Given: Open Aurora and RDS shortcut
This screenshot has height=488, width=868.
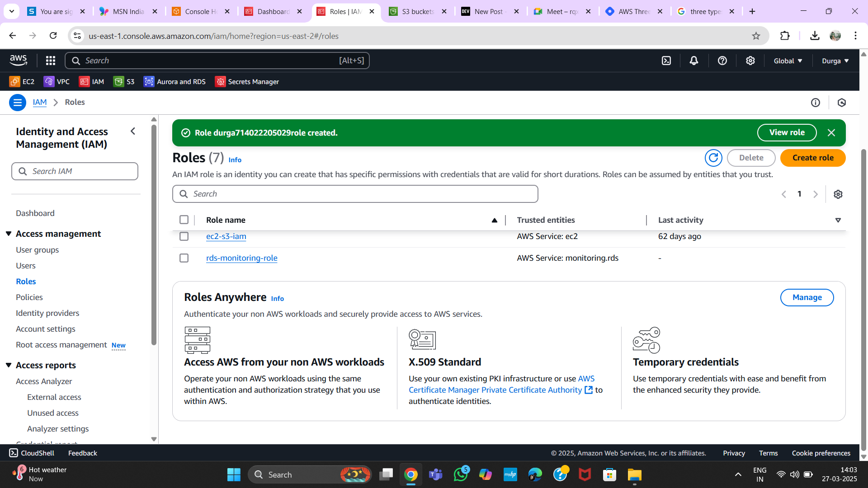Looking at the screenshot, I should 175,82.
